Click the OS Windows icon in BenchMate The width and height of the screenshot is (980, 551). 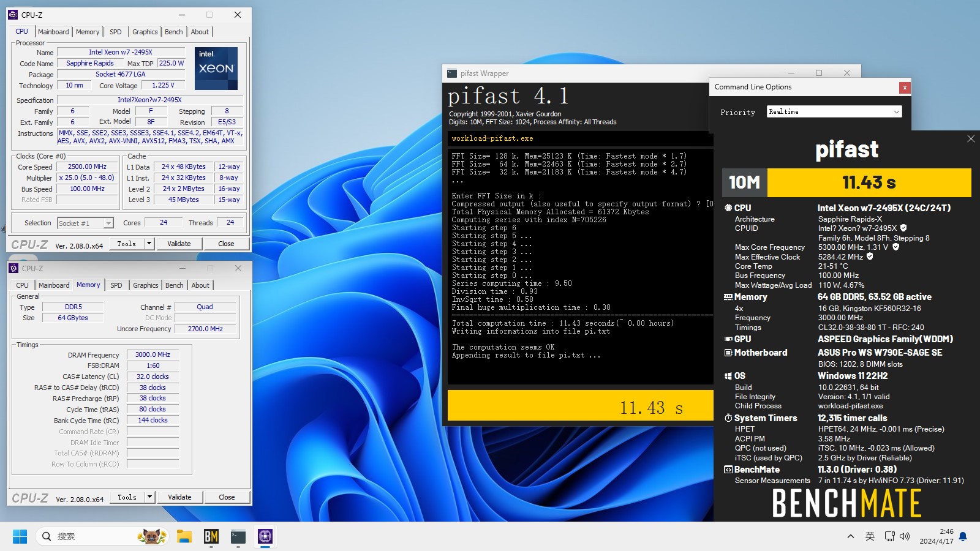point(728,376)
